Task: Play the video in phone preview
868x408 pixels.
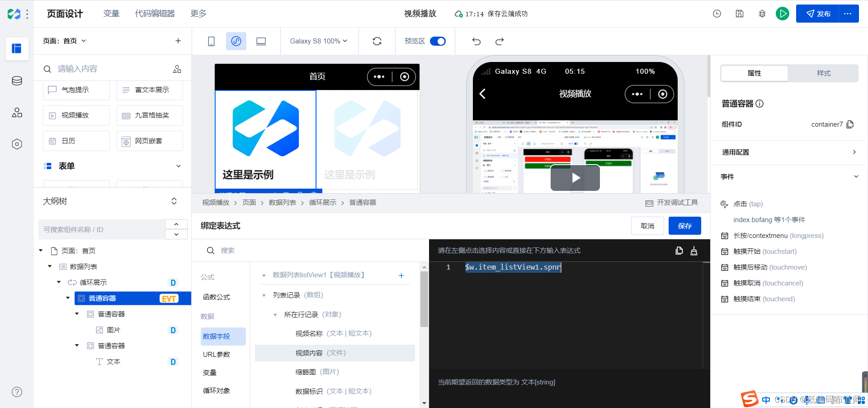Action: 575,178
